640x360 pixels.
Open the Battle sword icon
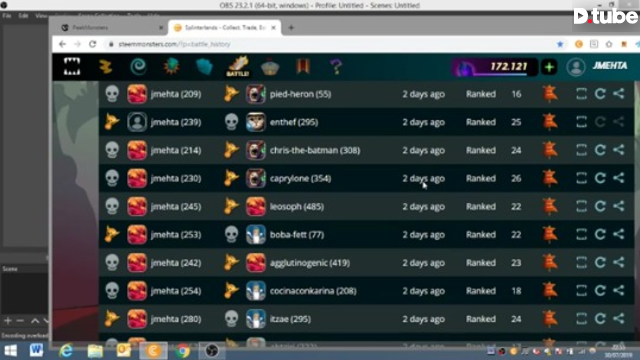tap(238, 66)
